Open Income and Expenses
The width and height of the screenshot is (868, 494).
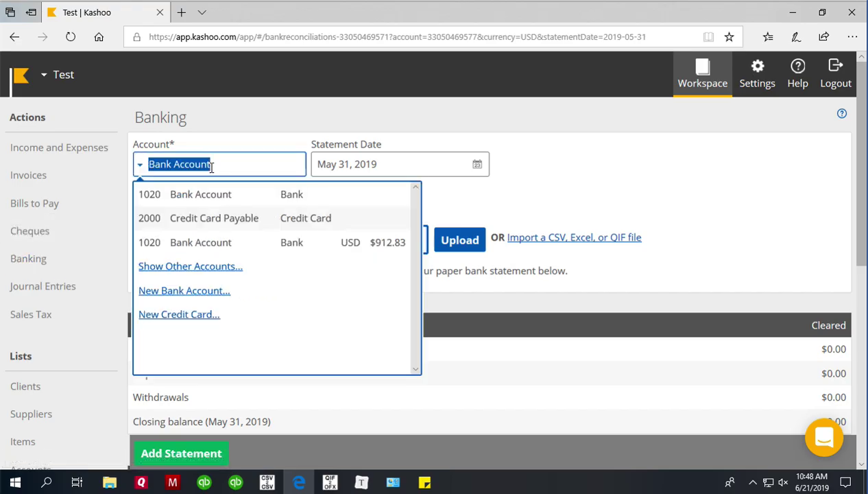(59, 148)
